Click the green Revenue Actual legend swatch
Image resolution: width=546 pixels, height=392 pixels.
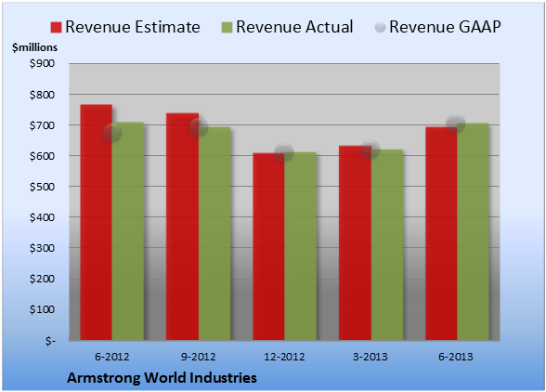(227, 28)
